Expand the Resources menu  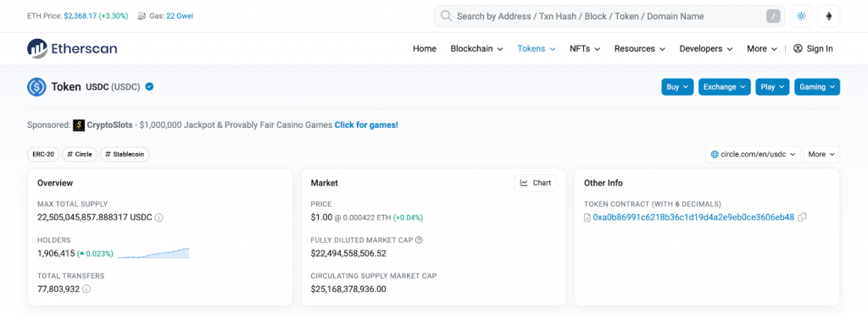coord(639,48)
